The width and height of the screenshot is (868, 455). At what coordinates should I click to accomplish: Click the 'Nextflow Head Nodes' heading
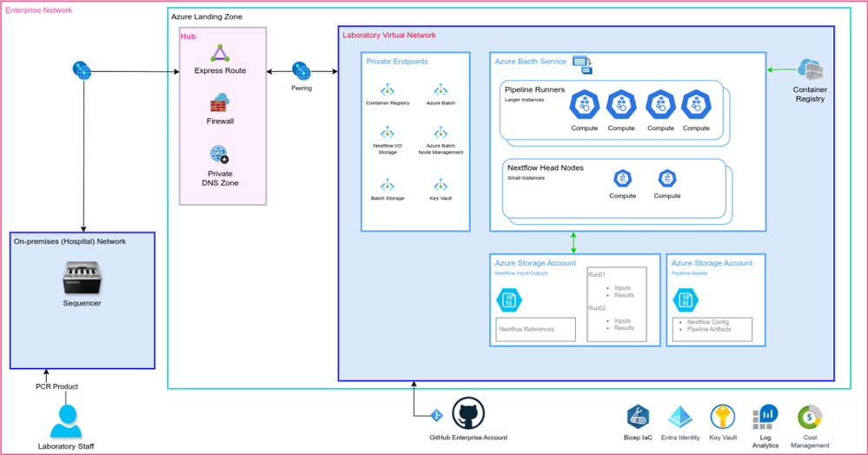point(546,168)
